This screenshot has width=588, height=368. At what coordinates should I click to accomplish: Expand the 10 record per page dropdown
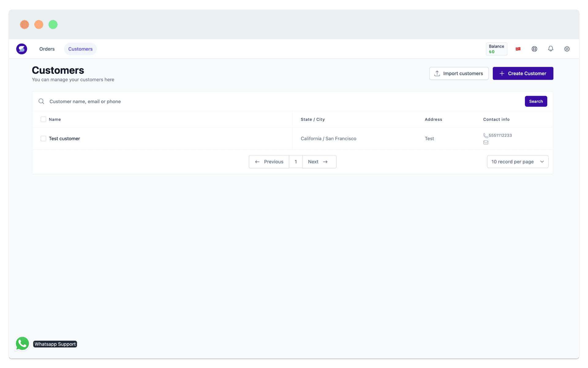(x=517, y=162)
